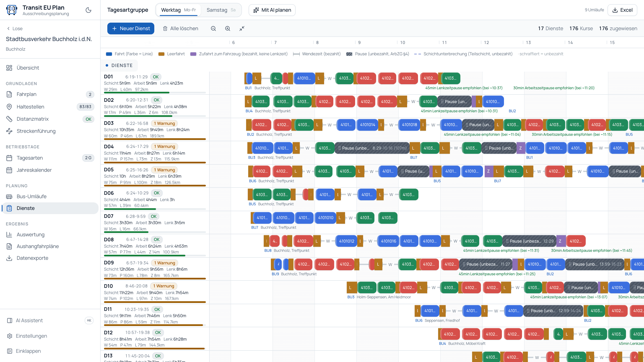Zoom out the timeline
The height and width of the screenshot is (362, 644).
213,28
